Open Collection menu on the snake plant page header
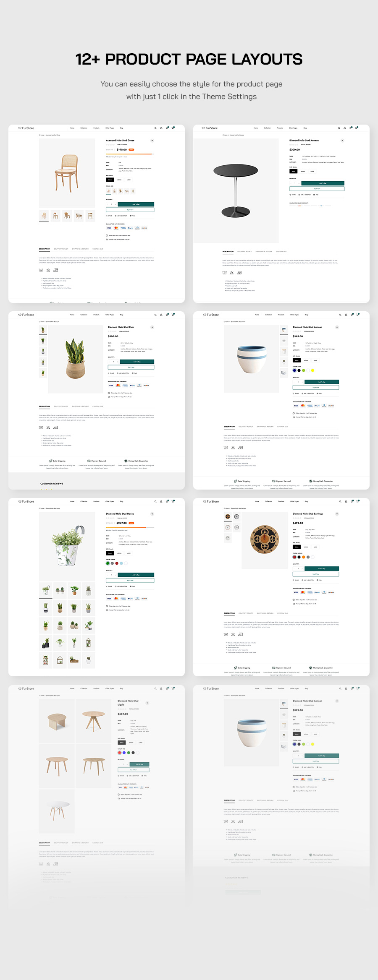The width and height of the screenshot is (378, 980). pos(84,315)
